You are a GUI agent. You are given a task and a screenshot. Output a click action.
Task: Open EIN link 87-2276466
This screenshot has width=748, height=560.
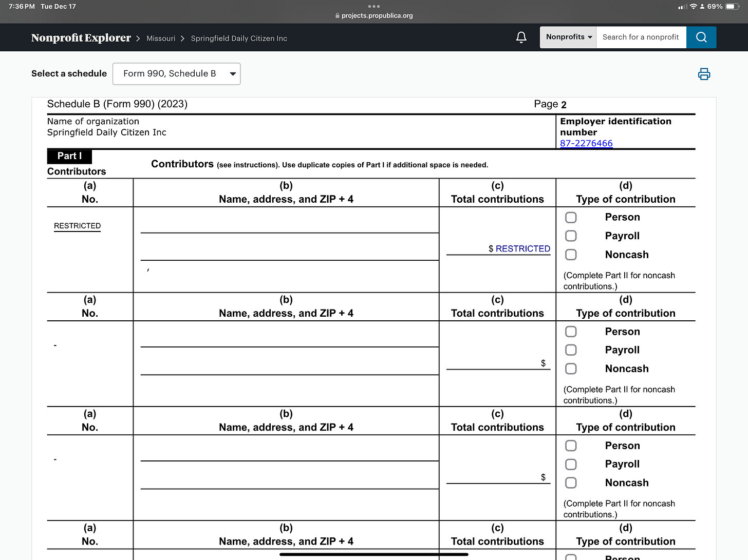[x=586, y=143]
